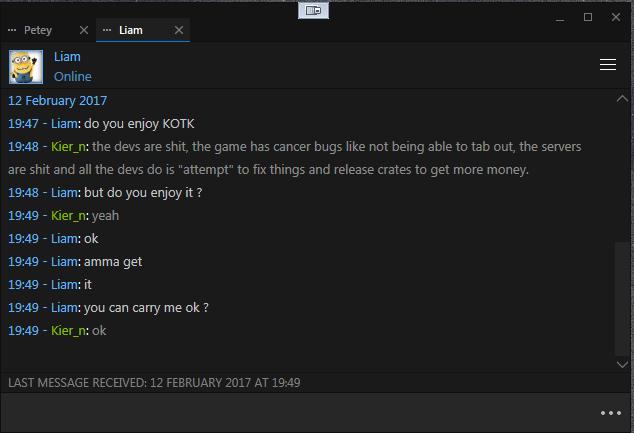Click the chat scrollbar thumb
Screen dimensions: 634x433
[x=622, y=299]
